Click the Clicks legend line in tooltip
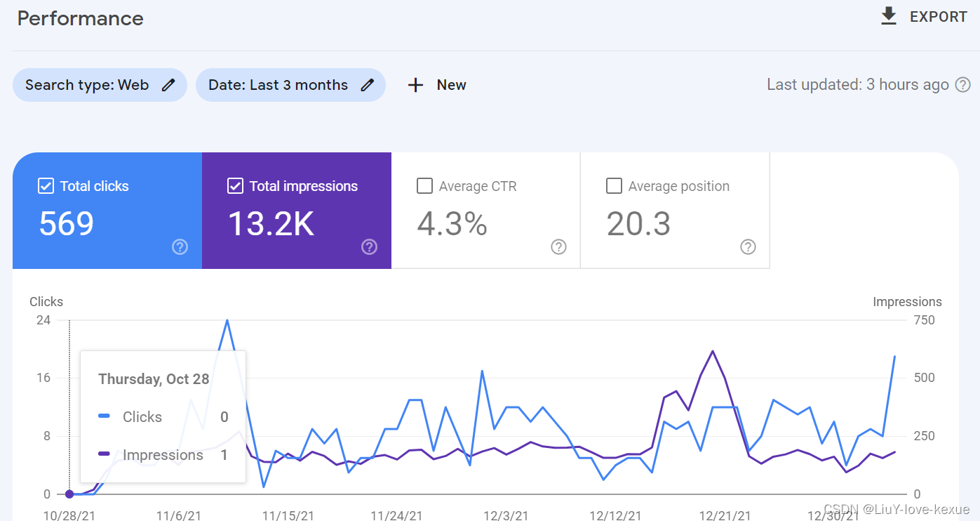The image size is (980, 521). 105,416
